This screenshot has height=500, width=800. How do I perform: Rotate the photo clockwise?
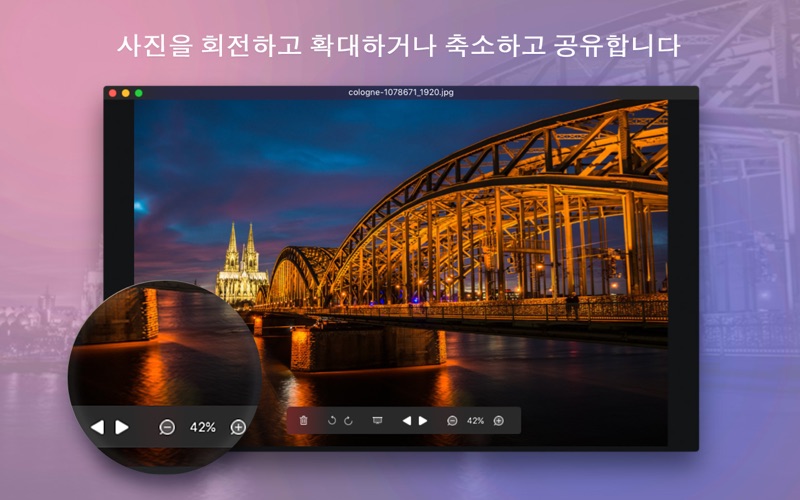tap(348, 420)
